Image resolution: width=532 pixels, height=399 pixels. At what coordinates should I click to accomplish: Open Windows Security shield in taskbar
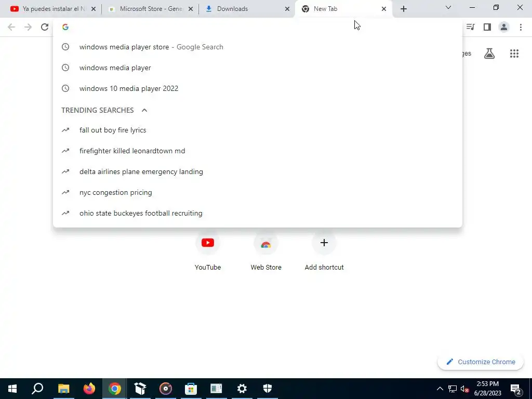tap(268, 389)
